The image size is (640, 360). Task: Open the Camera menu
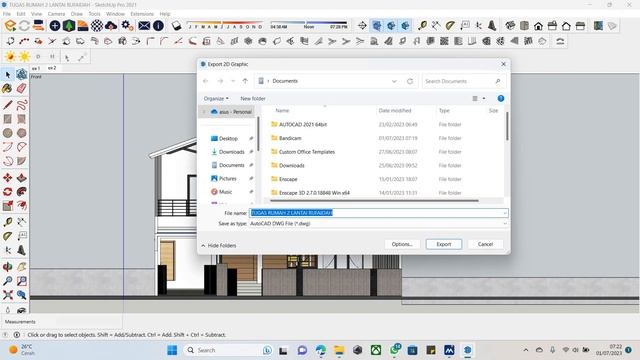[x=56, y=14]
